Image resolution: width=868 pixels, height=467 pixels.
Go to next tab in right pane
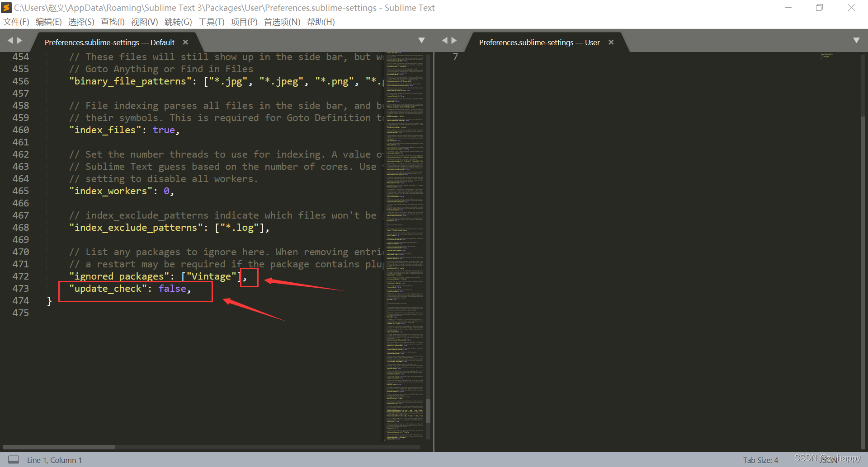(454, 41)
